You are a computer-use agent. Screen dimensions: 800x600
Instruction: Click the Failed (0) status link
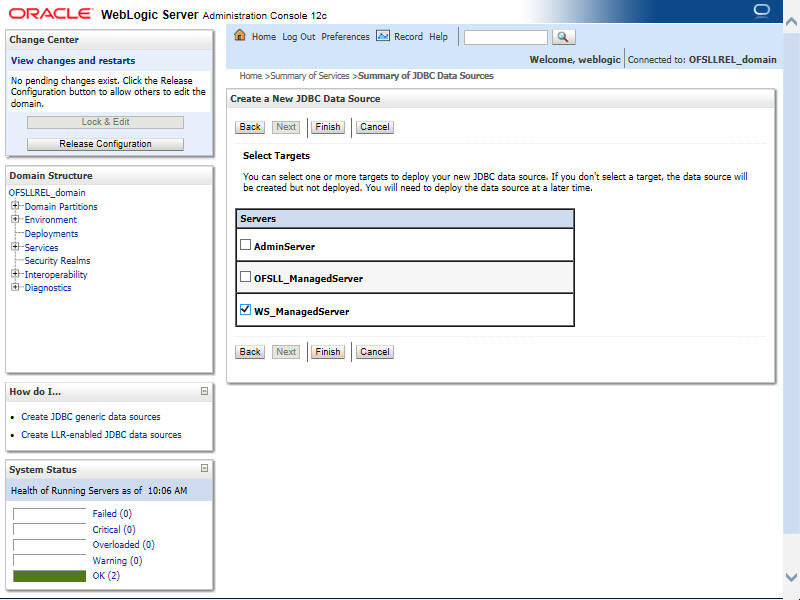[x=112, y=514]
